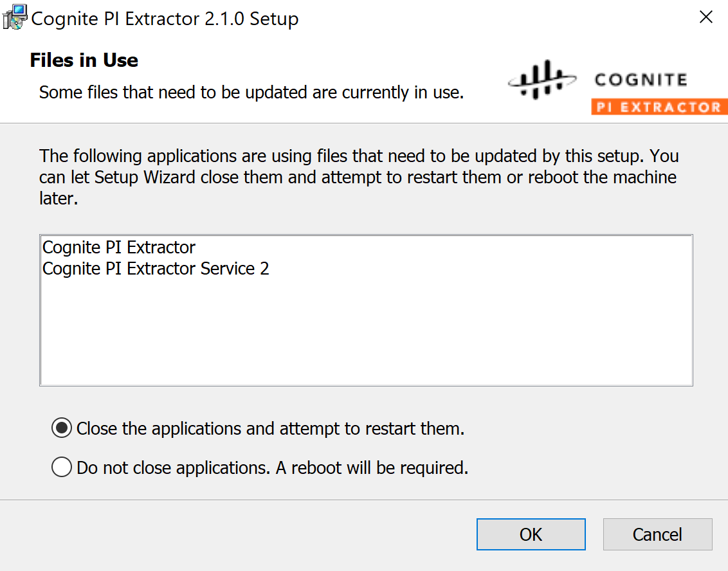Select the 'Do not close applications' radio button
728x571 pixels.
(x=62, y=467)
